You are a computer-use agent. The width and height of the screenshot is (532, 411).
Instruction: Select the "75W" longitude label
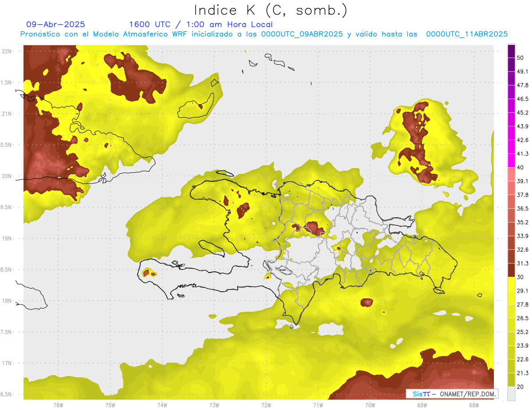click(x=110, y=405)
